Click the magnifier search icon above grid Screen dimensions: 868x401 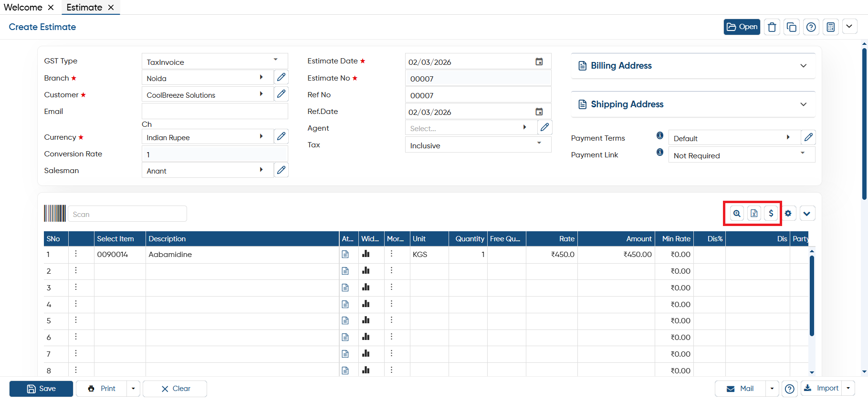tap(737, 213)
